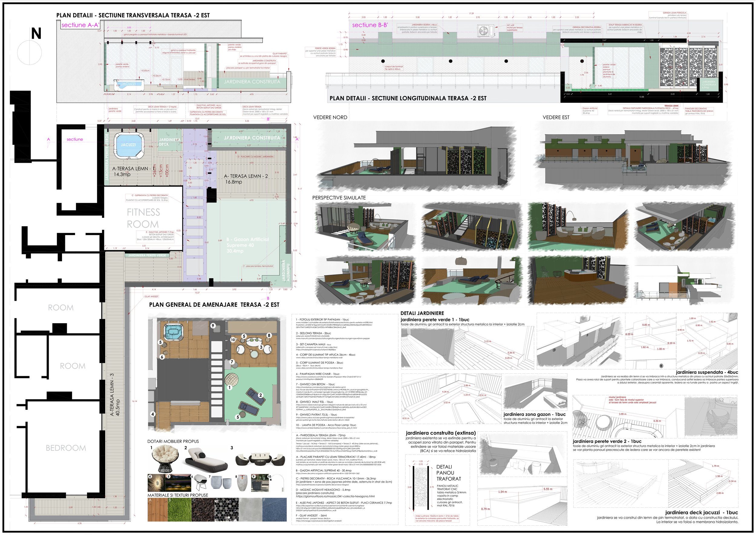This screenshot has width=756, height=535.
Task: Select marker 8 on the general furnishing plan
Action: pos(269,336)
